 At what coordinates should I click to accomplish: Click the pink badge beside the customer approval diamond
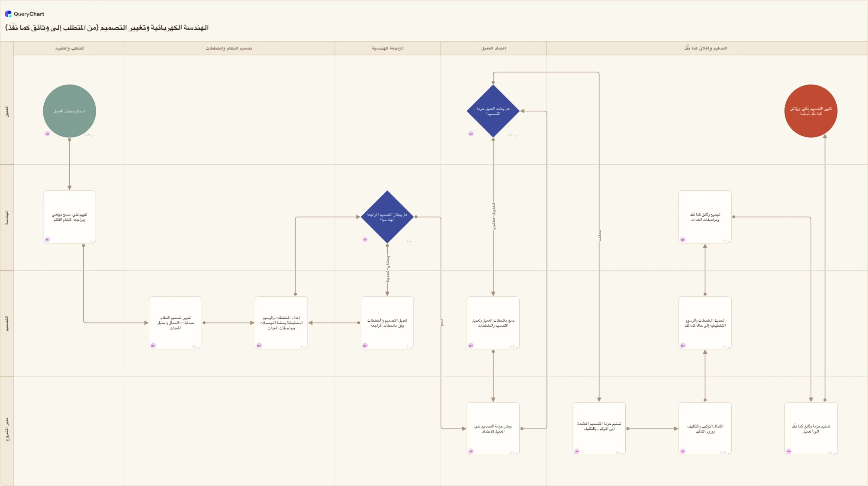[x=471, y=134]
